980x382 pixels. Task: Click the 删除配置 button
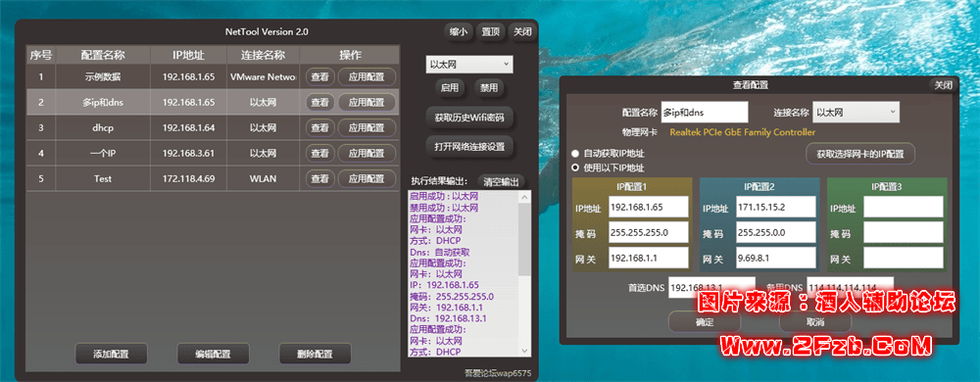[315, 354]
